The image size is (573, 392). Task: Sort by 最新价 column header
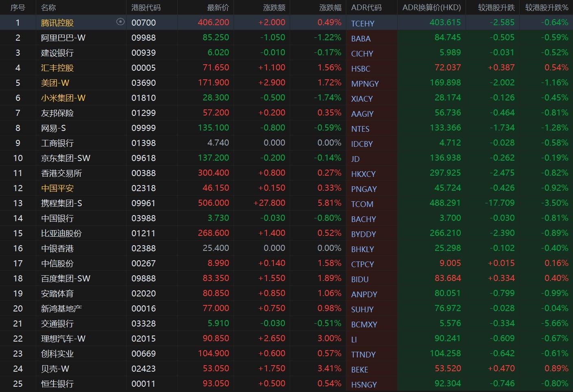[218, 8]
